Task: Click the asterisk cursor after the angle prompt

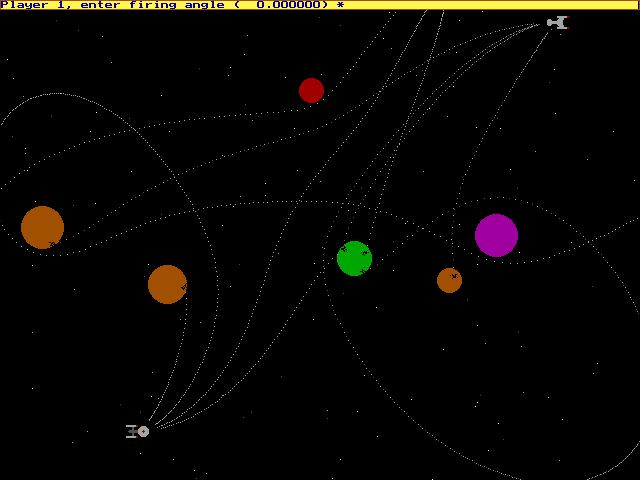Action: 340,5
